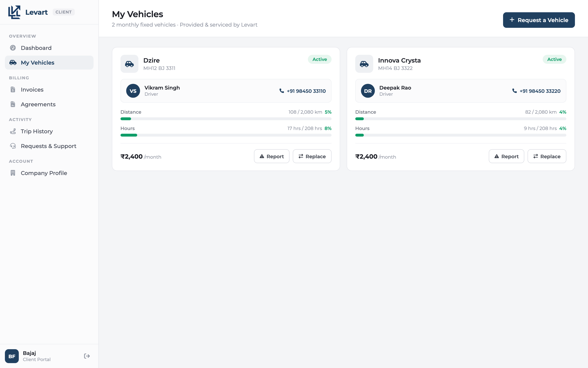Screen dimensions: 588x368
Task: Open Requests & Support
Action: tap(49, 146)
